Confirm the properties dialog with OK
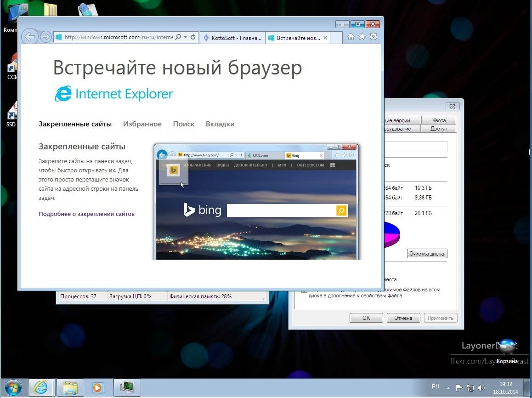The image size is (532, 398). click(x=366, y=318)
